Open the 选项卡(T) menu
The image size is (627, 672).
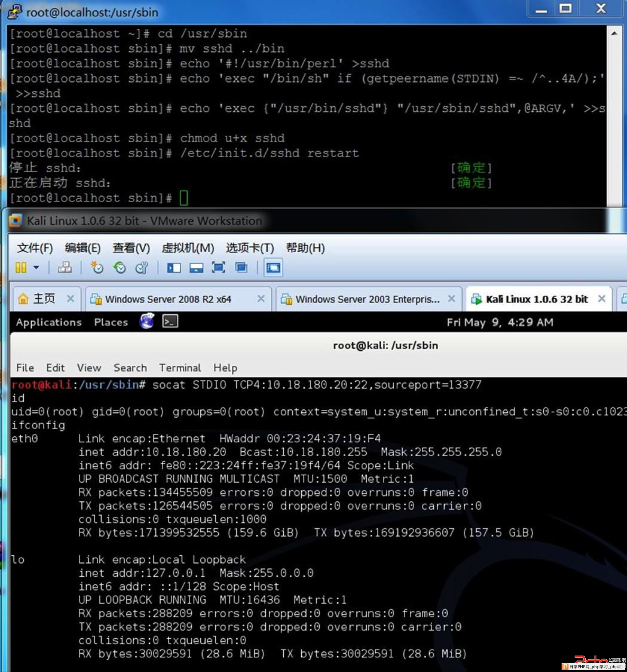[250, 248]
